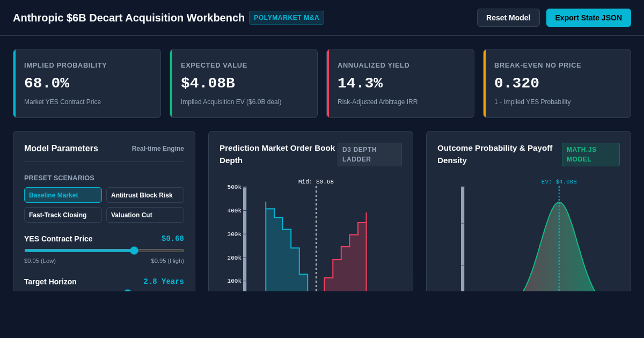Click the $0.95 (High) slider label
Image resolution: width=644 pixels, height=338 pixels.
(x=167, y=261)
